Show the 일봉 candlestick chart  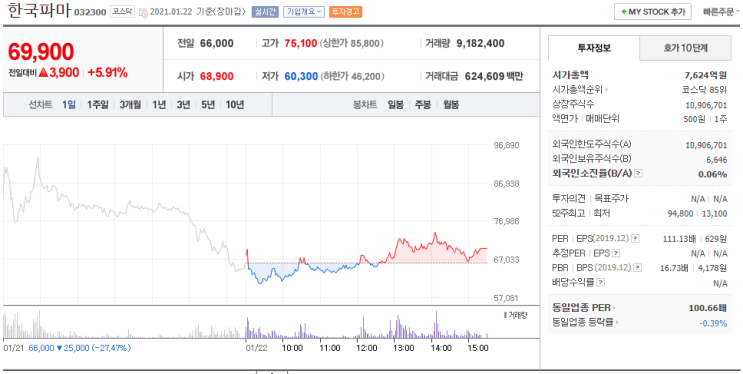coord(396,105)
